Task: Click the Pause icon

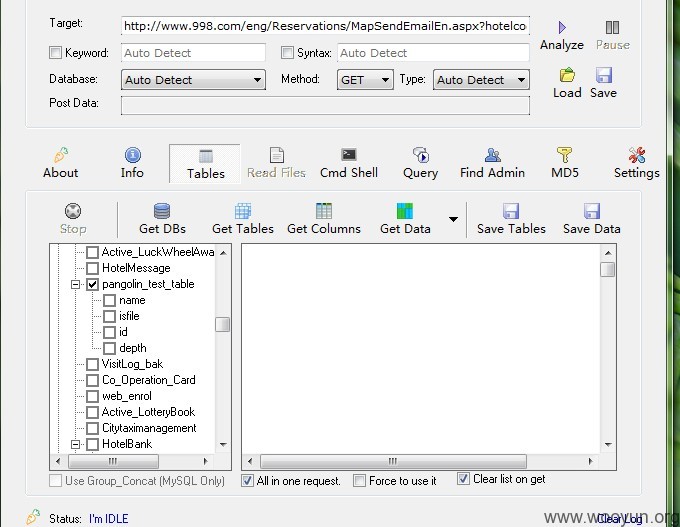Action: [x=612, y=28]
